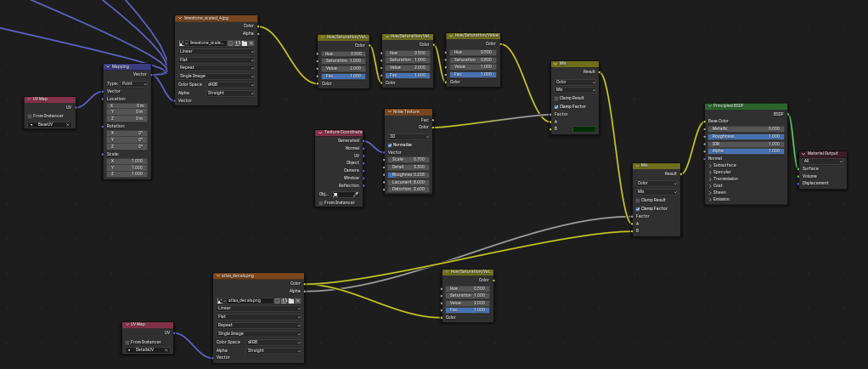The width and height of the screenshot is (868, 369).
Task: Click B color swatch on the Mix node
Action: 583,129
